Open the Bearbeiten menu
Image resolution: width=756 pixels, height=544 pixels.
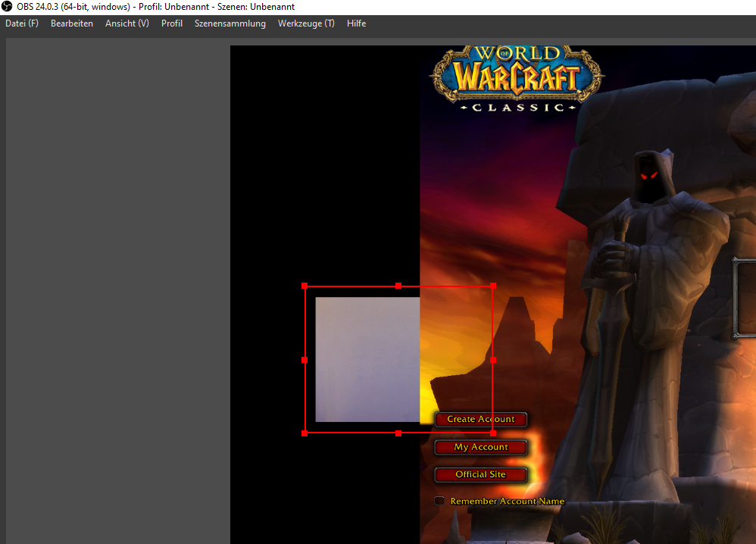pos(72,23)
